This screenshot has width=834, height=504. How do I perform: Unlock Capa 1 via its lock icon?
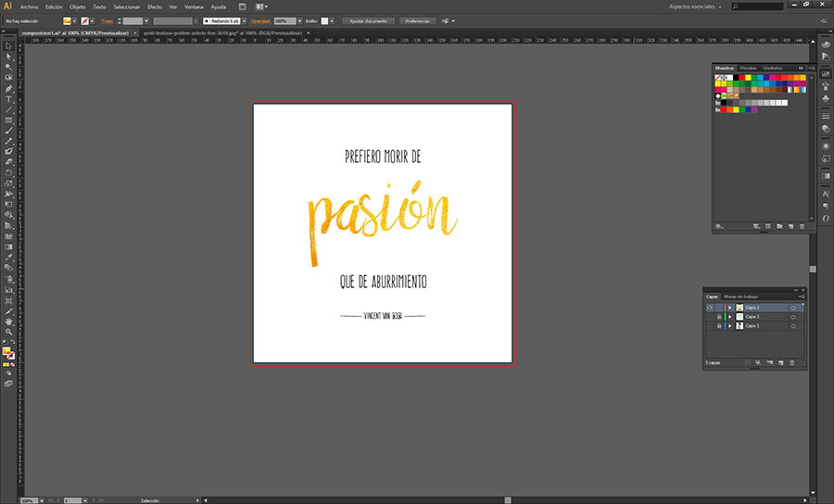(x=719, y=326)
